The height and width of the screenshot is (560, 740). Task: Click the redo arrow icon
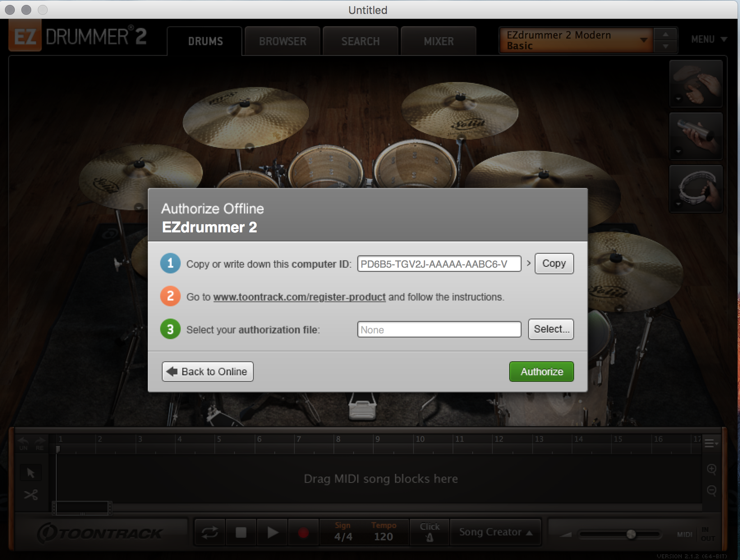coord(40,443)
